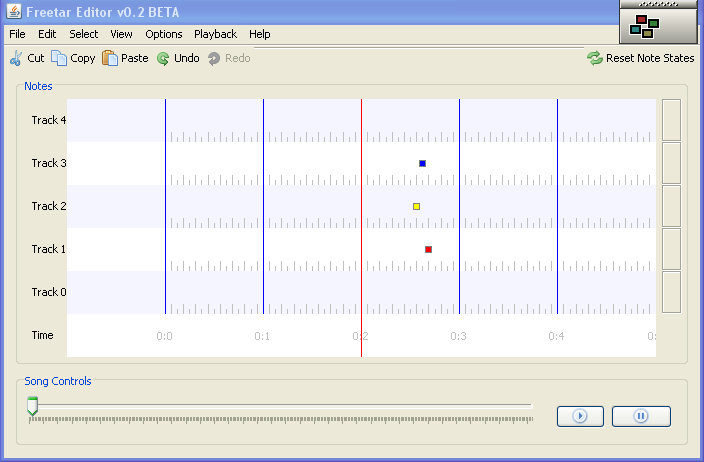Open the Edit menu

coord(47,34)
